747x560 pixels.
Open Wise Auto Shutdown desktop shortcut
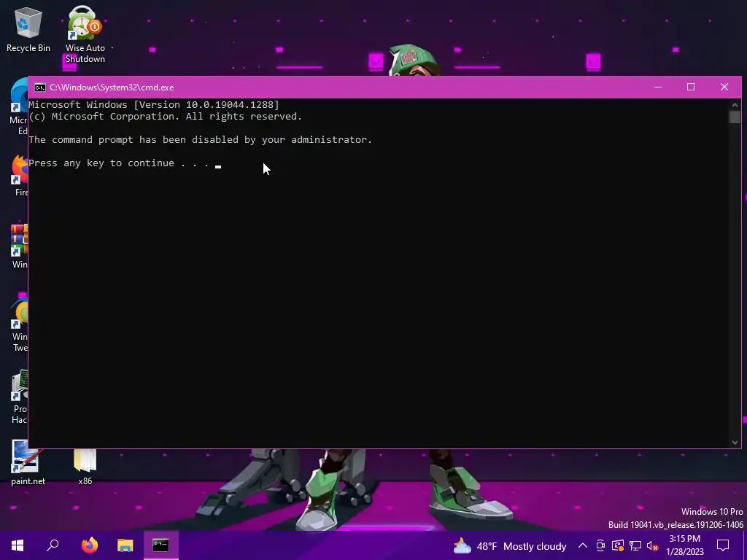click(85, 34)
